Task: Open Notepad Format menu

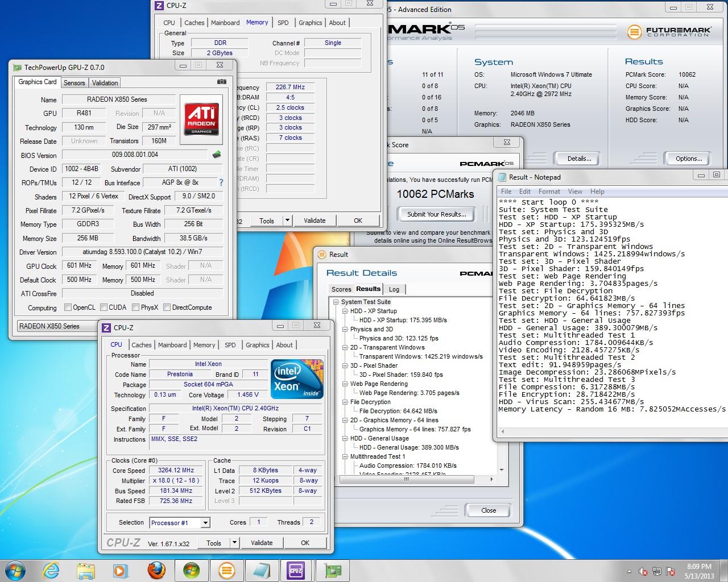Action: [x=549, y=192]
